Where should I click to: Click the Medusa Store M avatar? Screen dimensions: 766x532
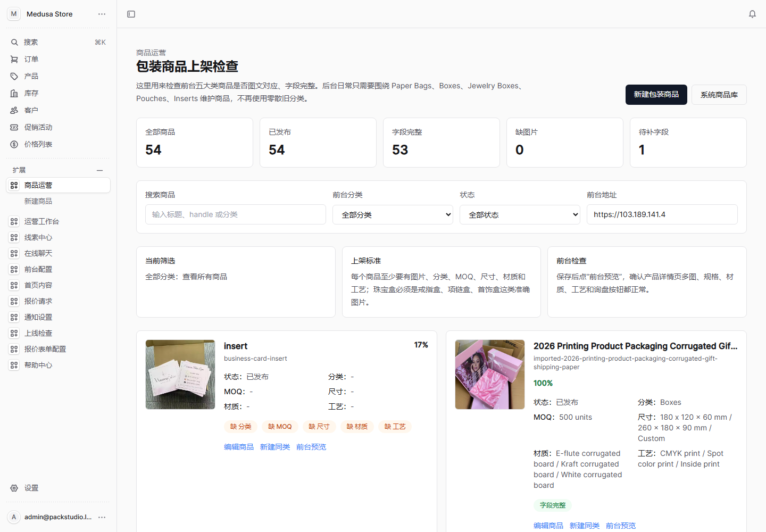tap(14, 14)
